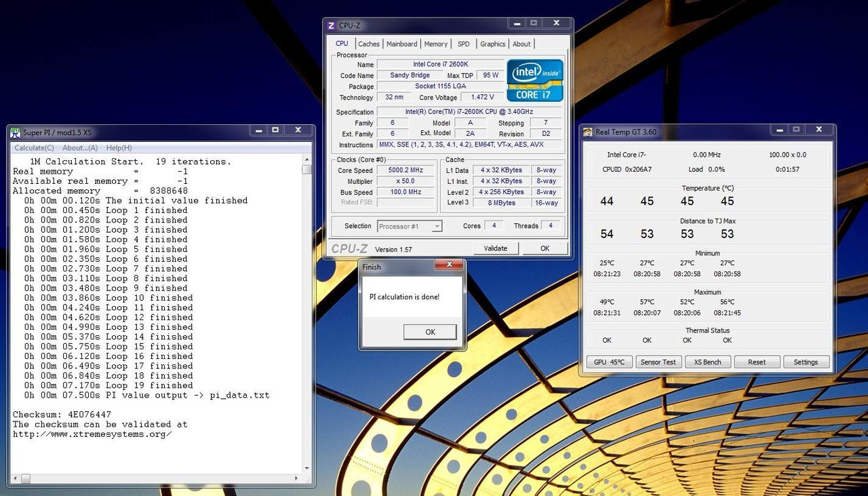Click the Real Temp title bar icon

point(588,132)
